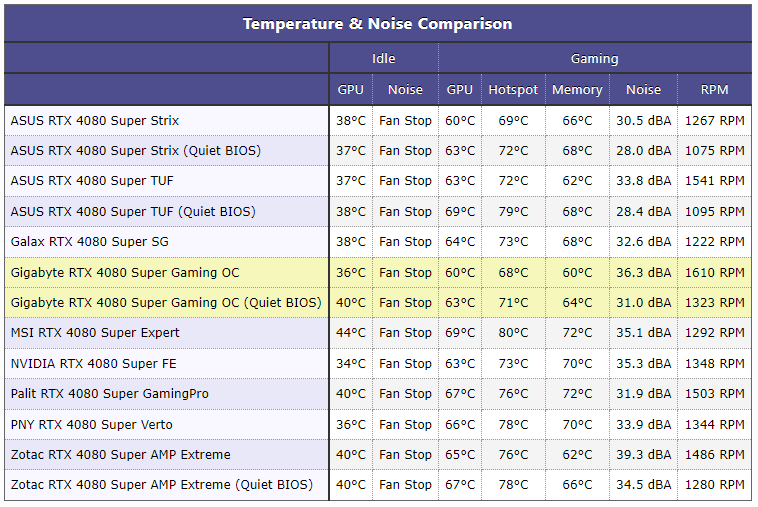758x507 pixels.
Task: Select the 1610 RPM cell
Action: tap(714, 273)
